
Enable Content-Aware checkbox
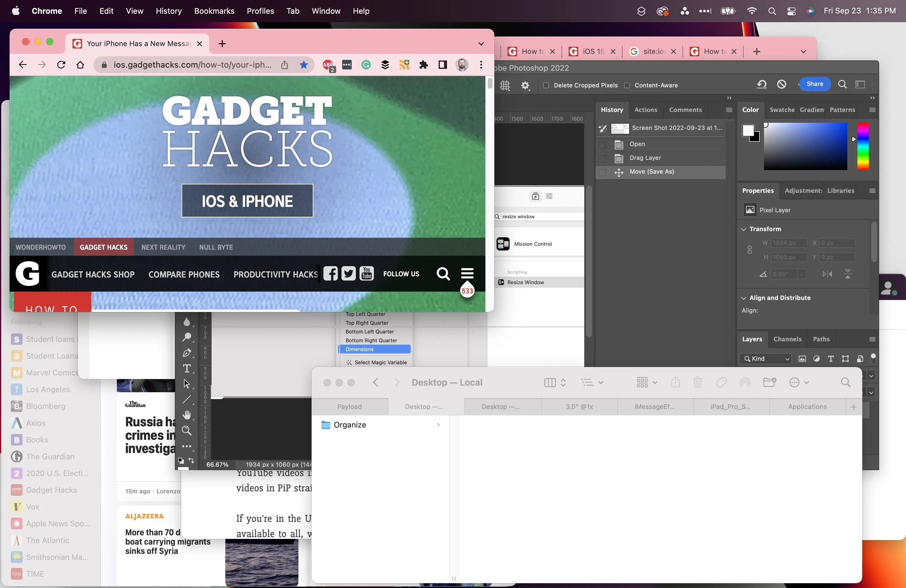[x=627, y=85]
